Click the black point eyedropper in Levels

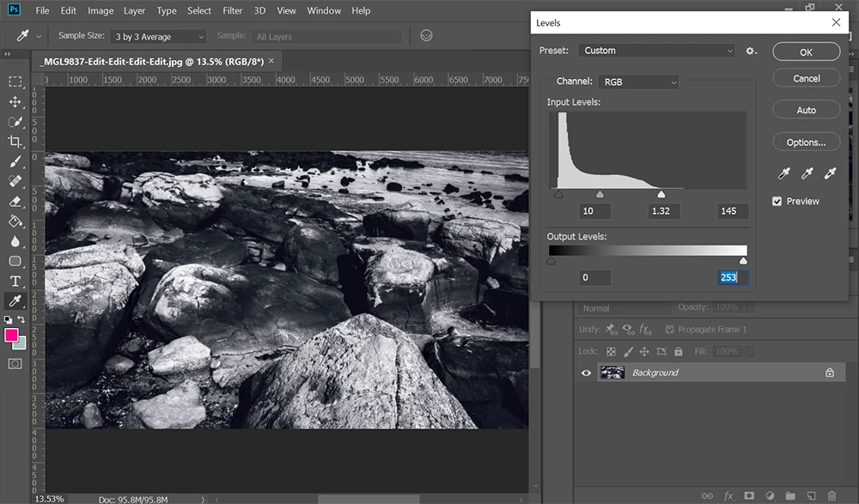pyautogui.click(x=783, y=173)
